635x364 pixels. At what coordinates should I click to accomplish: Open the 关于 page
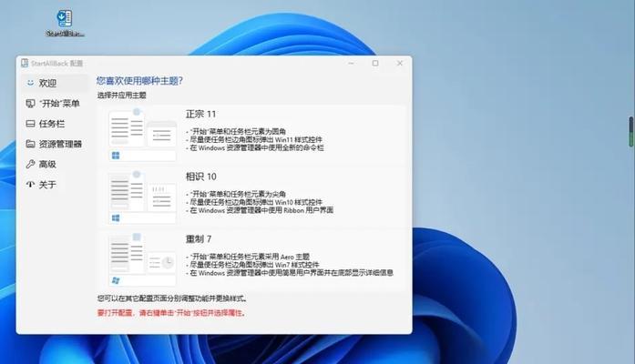click(x=55, y=185)
